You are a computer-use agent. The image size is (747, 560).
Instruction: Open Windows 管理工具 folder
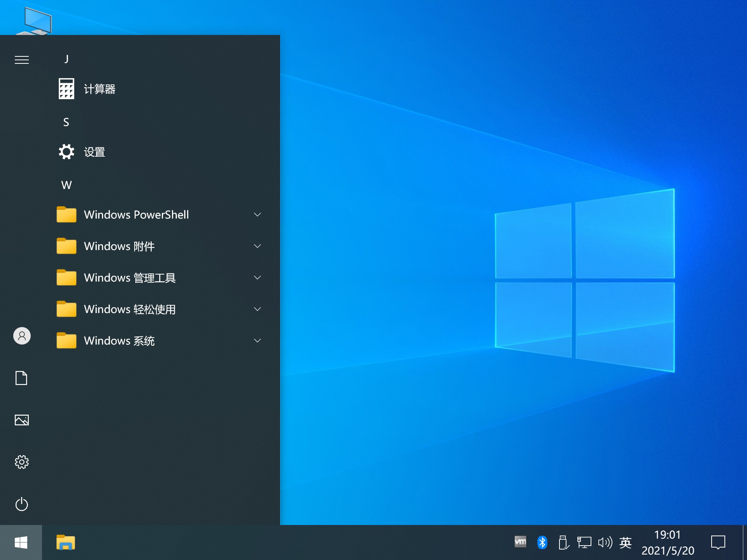(x=156, y=277)
